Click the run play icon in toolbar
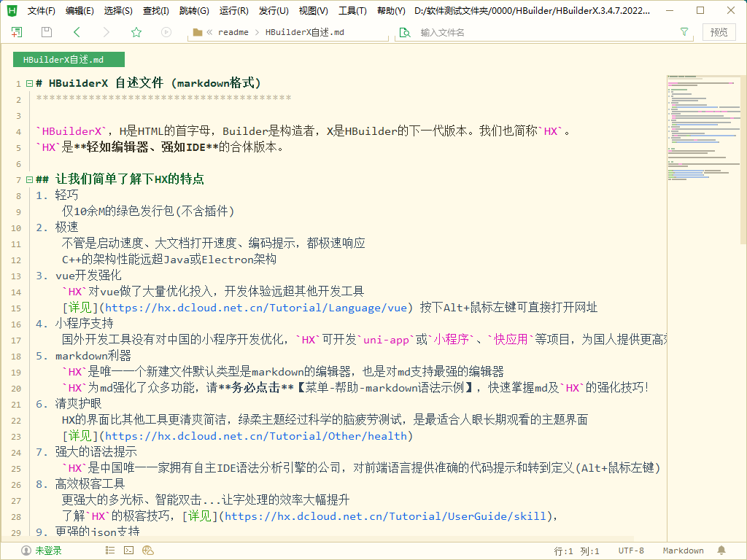Image resolution: width=747 pixels, height=560 pixels. [166, 32]
